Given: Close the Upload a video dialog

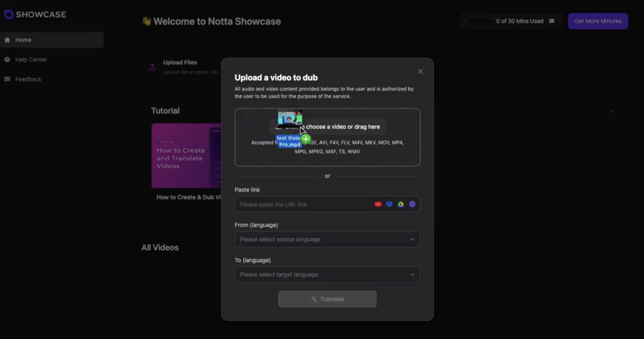Looking at the screenshot, I should click(x=420, y=71).
